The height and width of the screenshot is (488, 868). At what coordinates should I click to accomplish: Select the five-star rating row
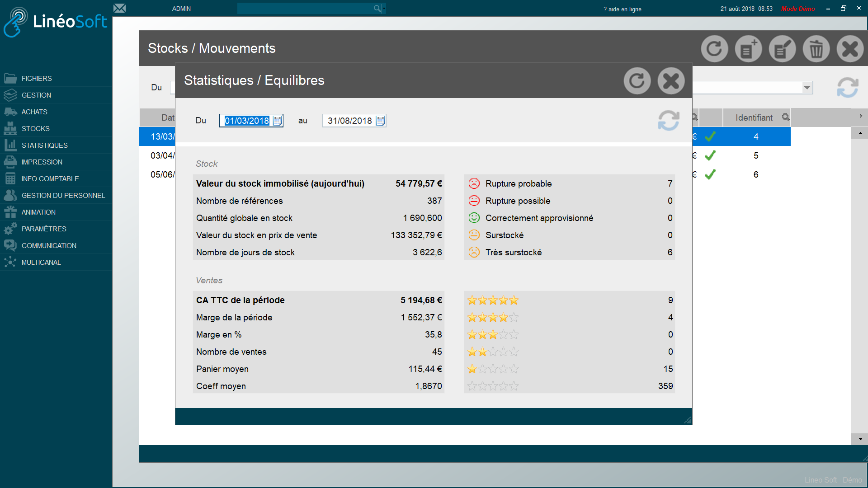coord(570,300)
